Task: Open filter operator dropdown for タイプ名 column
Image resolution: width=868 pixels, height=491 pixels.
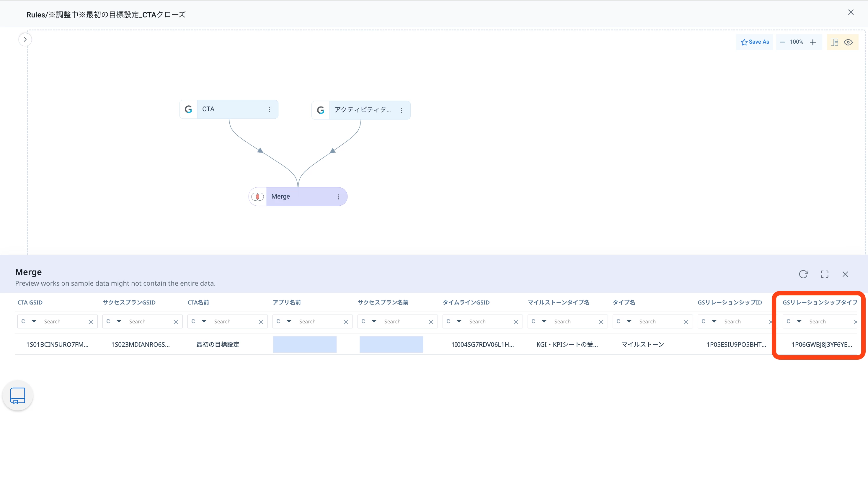Action: 629,321
